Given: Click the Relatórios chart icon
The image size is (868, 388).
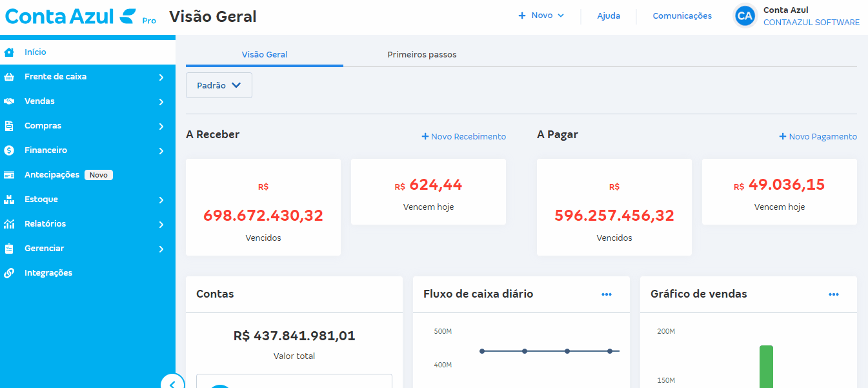Looking at the screenshot, I should pyautogui.click(x=9, y=224).
